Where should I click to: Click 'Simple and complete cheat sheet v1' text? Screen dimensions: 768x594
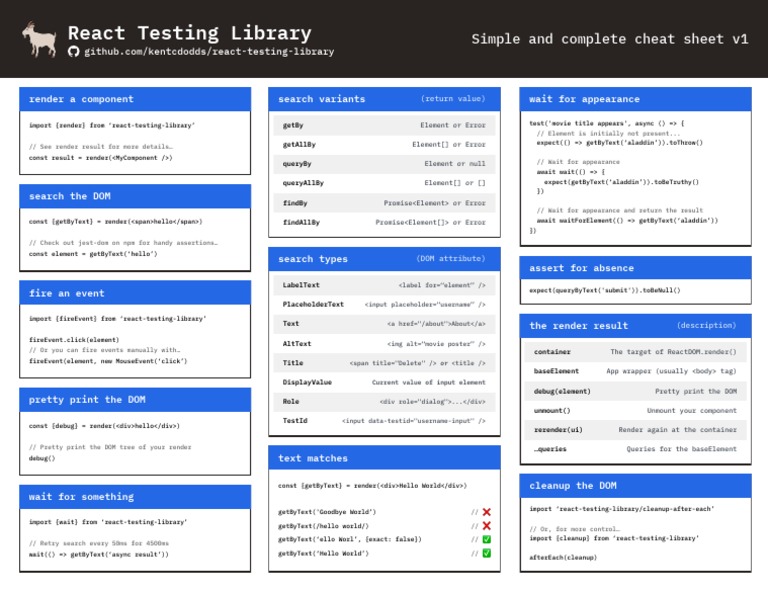point(610,39)
